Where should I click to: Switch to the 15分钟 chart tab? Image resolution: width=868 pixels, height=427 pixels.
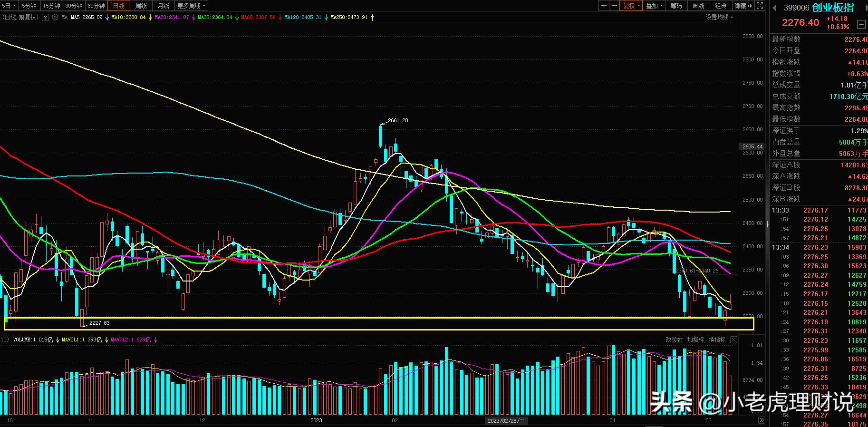pos(51,6)
